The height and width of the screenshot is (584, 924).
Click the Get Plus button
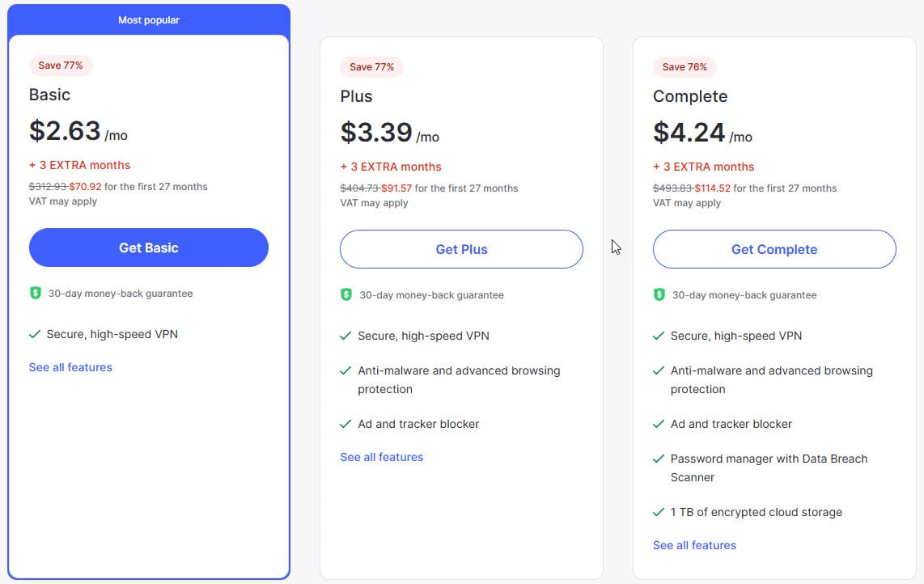click(461, 249)
